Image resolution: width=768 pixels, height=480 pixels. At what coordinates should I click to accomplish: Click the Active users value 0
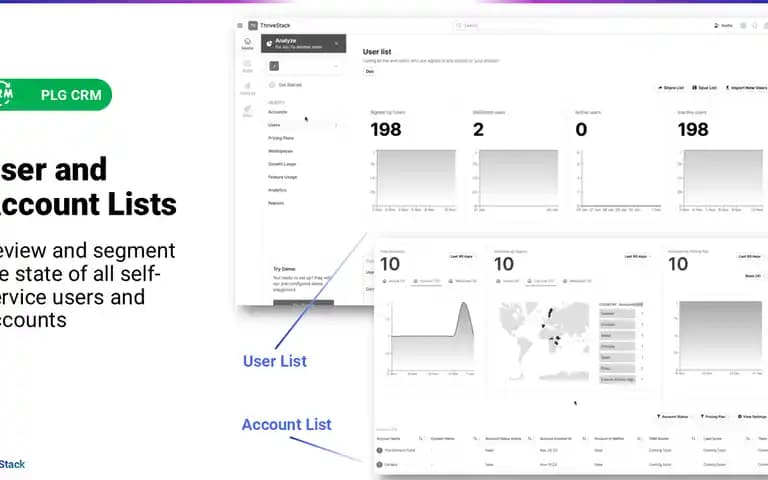(x=581, y=130)
